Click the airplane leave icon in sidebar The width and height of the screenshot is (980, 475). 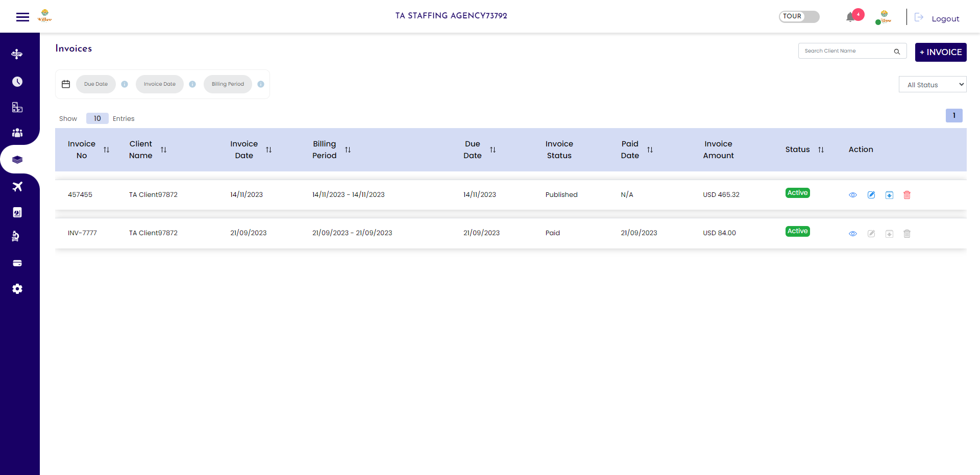coord(17,186)
